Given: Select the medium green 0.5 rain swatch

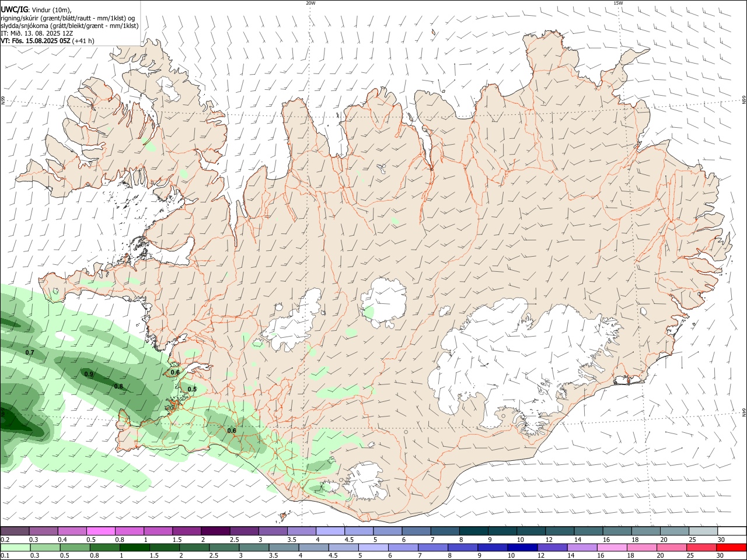Looking at the screenshot, I should [x=75, y=548].
